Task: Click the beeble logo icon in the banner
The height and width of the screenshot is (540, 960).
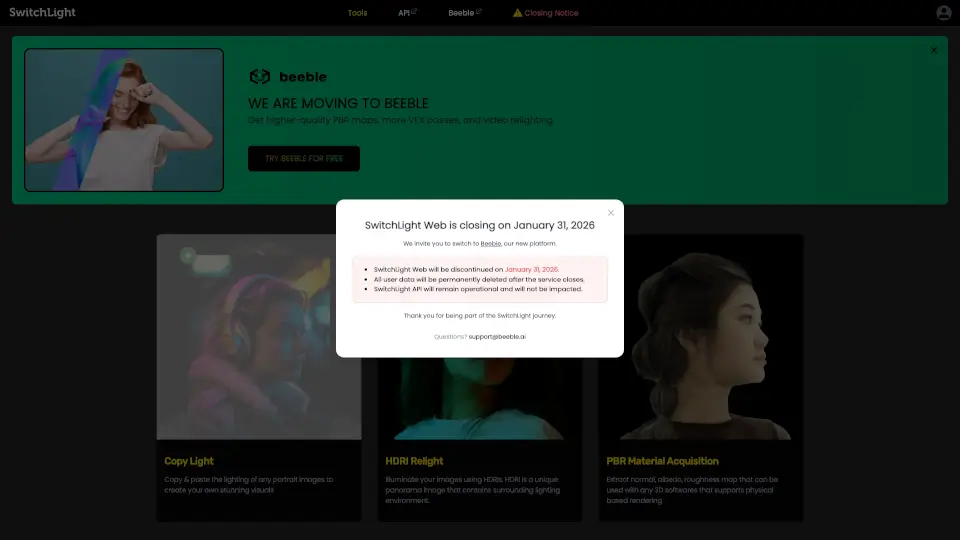Action: [x=260, y=77]
